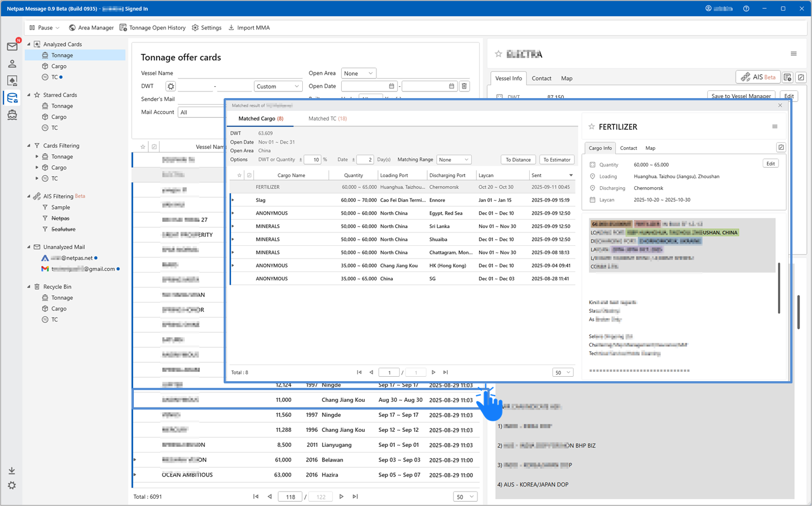Click the To Estimator button
The image size is (812, 506).
click(557, 160)
